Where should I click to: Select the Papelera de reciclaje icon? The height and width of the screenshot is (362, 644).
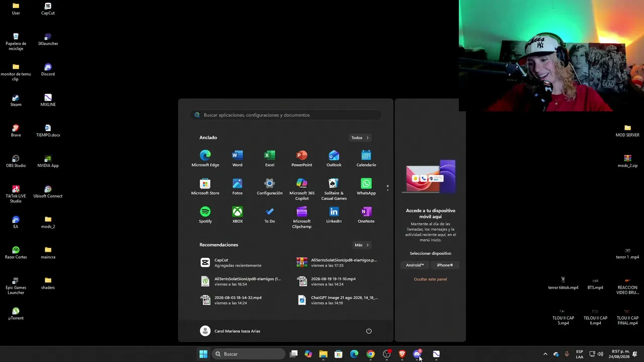click(x=16, y=42)
